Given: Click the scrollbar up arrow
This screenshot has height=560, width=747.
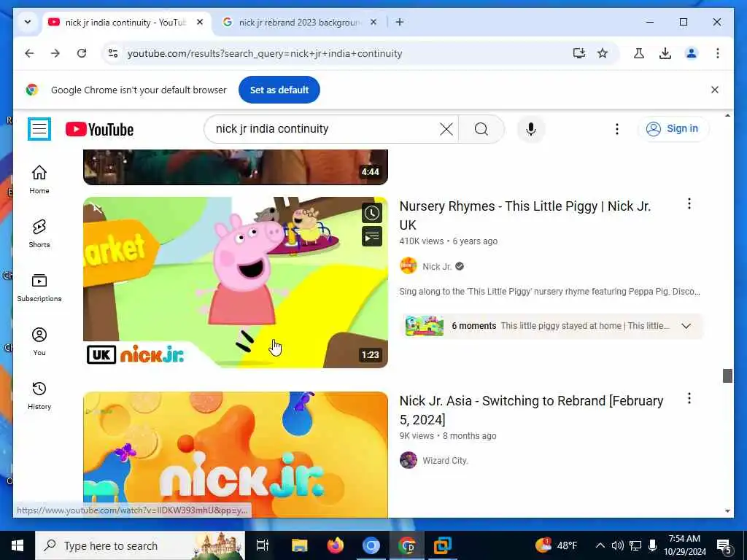Looking at the screenshot, I should 727,116.
